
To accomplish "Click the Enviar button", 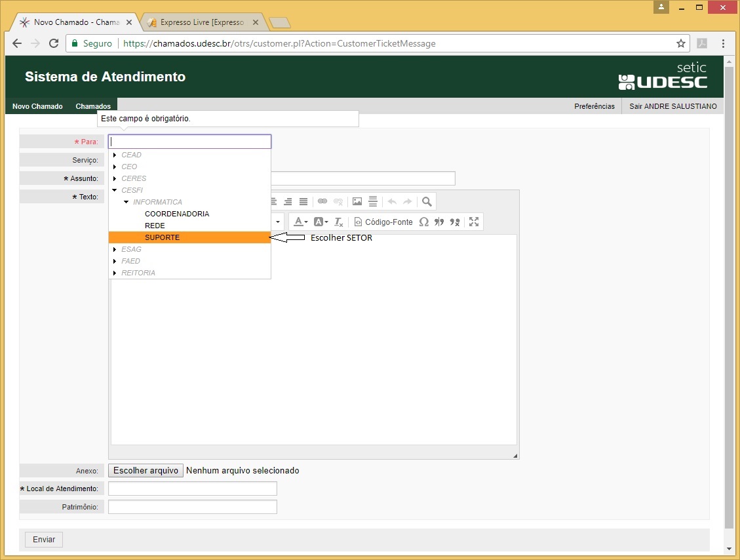I will point(44,540).
